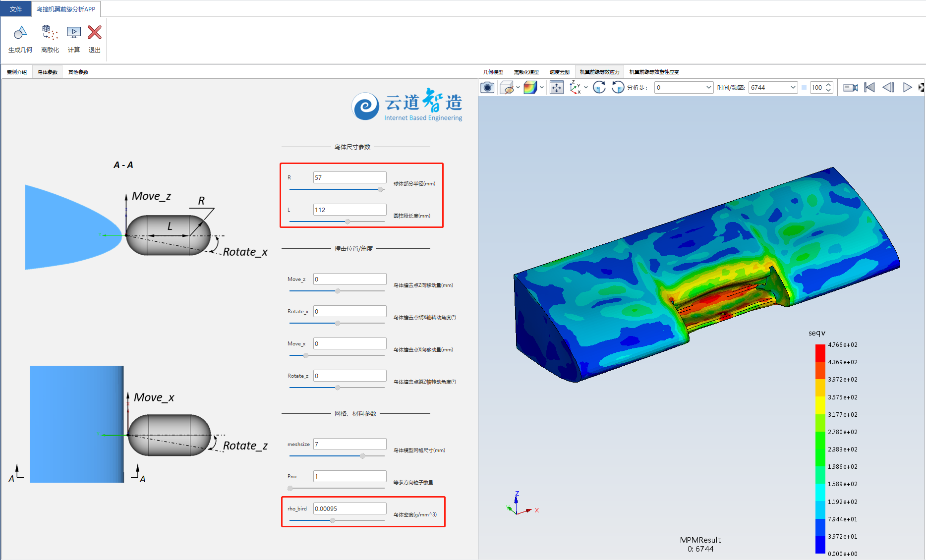Click the red 退出 exit icon
This screenshot has height=560, width=926.
94,33
